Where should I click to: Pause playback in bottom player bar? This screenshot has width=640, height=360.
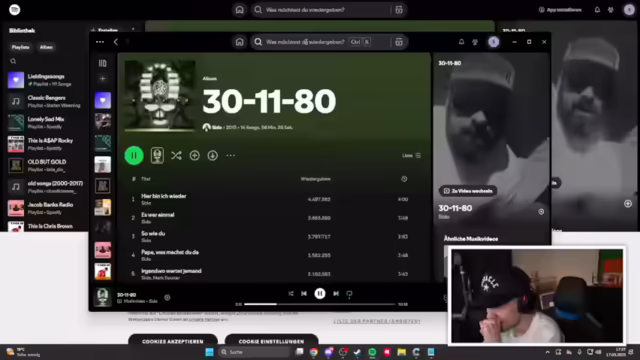tap(320, 293)
